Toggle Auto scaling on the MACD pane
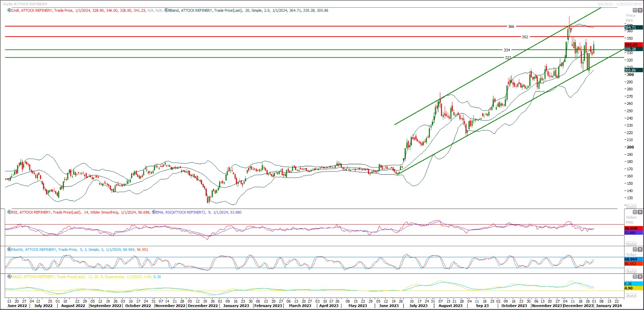The image size is (644, 310). click(631, 296)
